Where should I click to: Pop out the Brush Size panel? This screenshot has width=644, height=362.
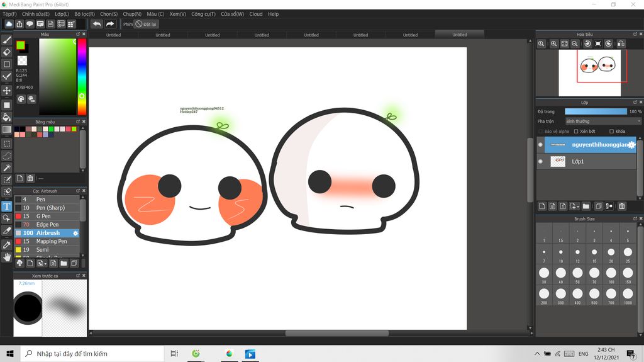click(635, 218)
